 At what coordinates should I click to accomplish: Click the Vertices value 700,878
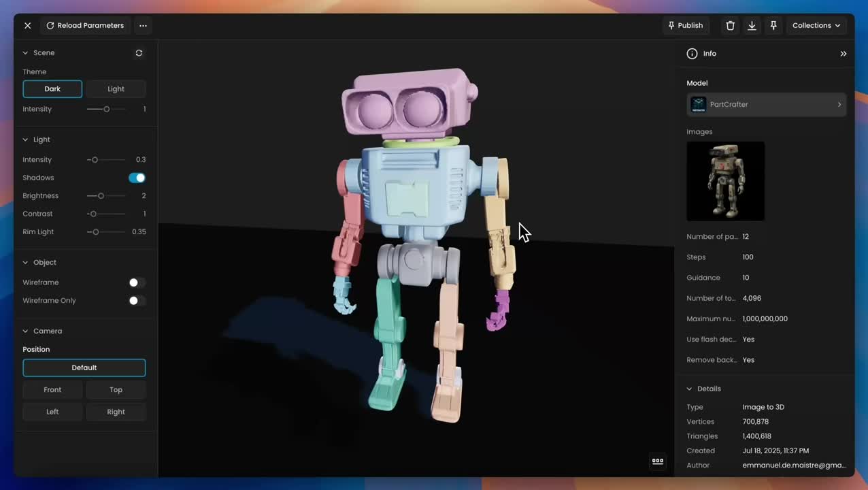(x=755, y=422)
